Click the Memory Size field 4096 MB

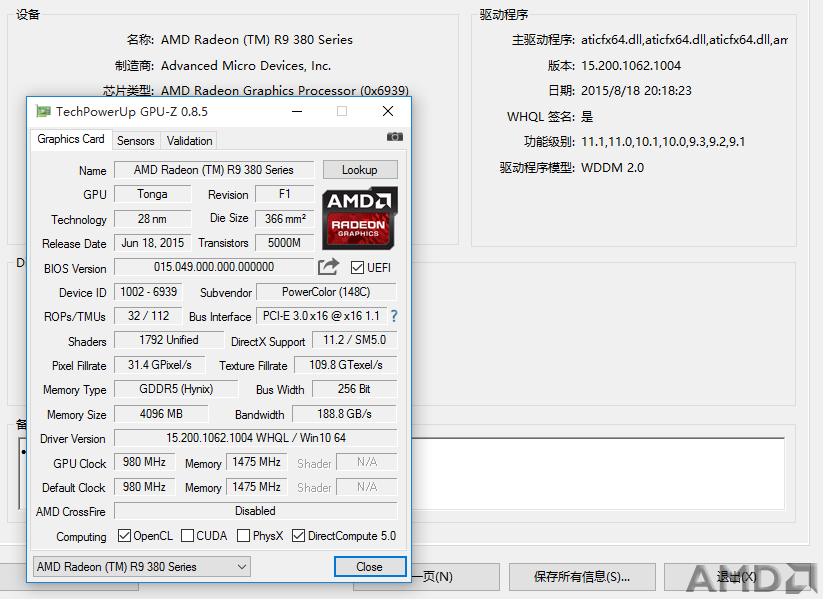click(161, 414)
